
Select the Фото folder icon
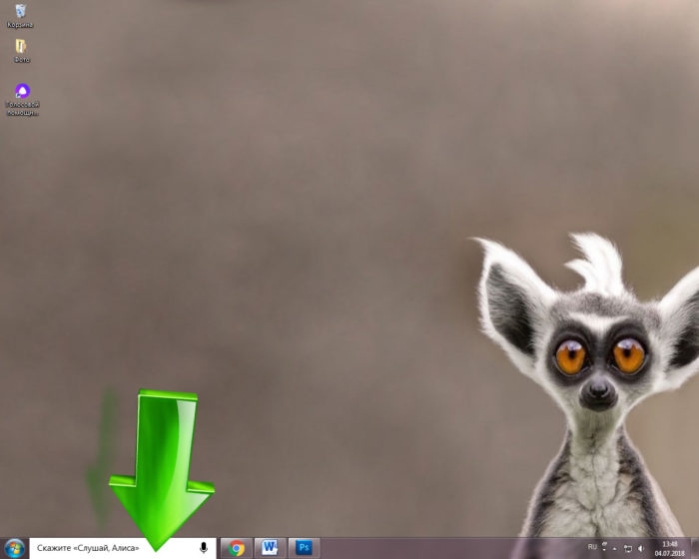pyautogui.click(x=21, y=46)
